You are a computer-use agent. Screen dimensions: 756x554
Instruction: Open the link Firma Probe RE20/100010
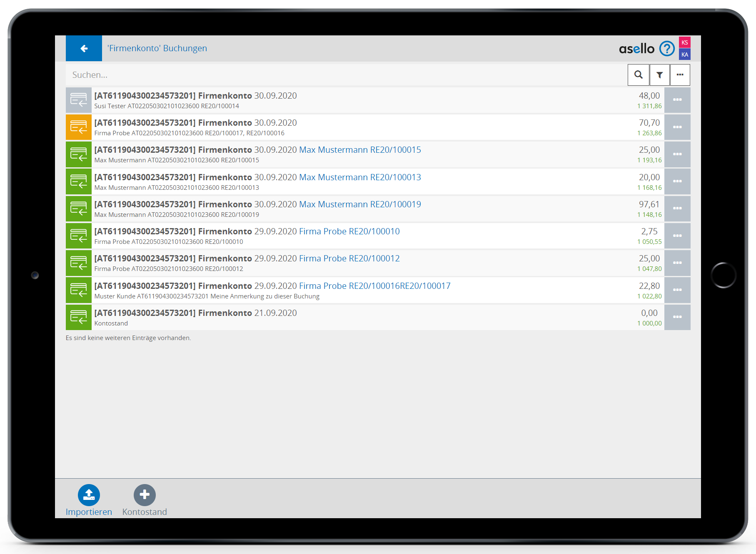(349, 231)
